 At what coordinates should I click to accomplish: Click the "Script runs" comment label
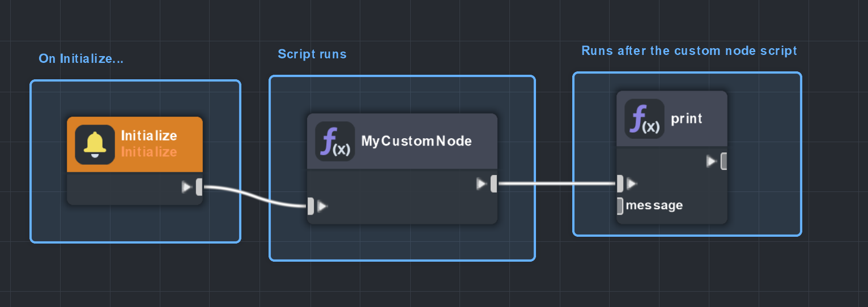click(312, 54)
